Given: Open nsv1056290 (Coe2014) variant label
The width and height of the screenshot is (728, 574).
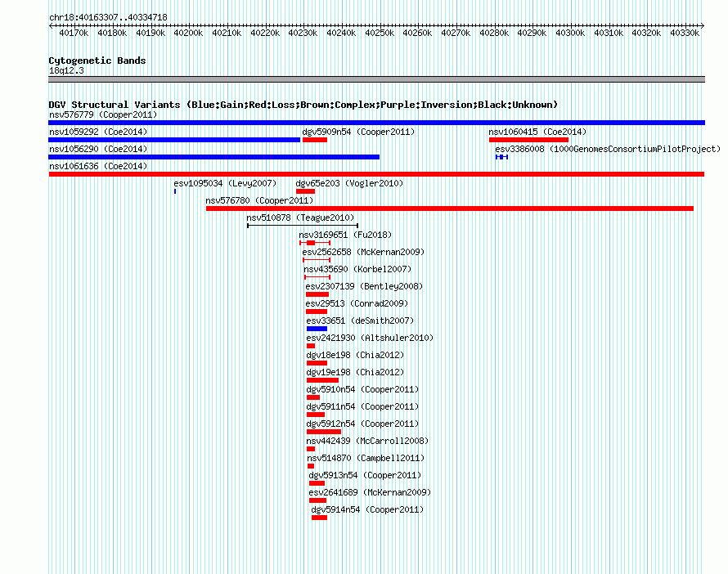Looking at the screenshot, I should tap(98, 149).
